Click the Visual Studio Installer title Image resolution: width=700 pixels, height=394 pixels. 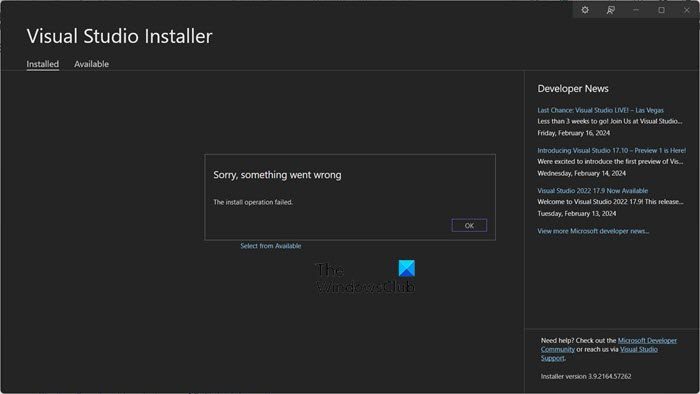pyautogui.click(x=119, y=36)
